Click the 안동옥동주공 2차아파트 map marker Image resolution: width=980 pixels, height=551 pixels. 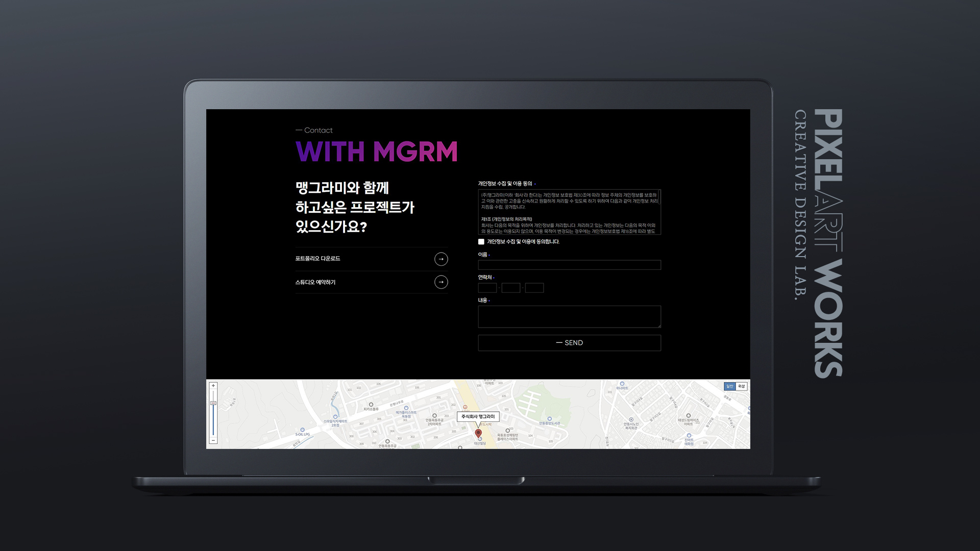[x=434, y=415]
